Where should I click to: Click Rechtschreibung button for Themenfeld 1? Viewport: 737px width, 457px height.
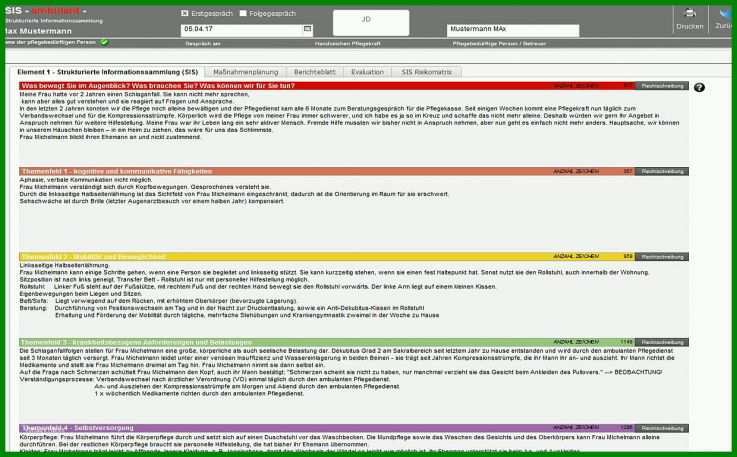tap(662, 172)
